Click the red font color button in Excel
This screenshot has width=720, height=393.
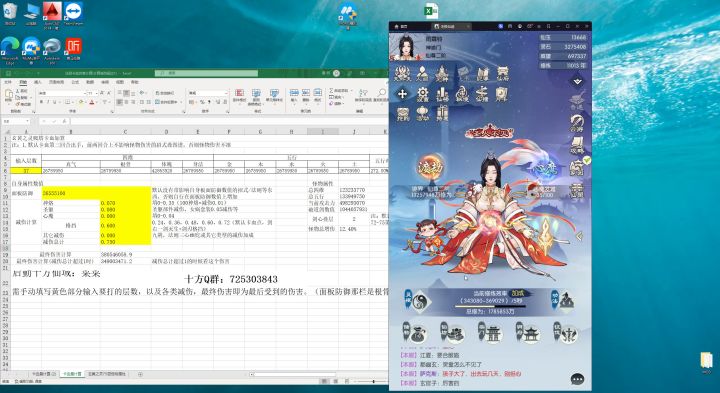[x=91, y=102]
